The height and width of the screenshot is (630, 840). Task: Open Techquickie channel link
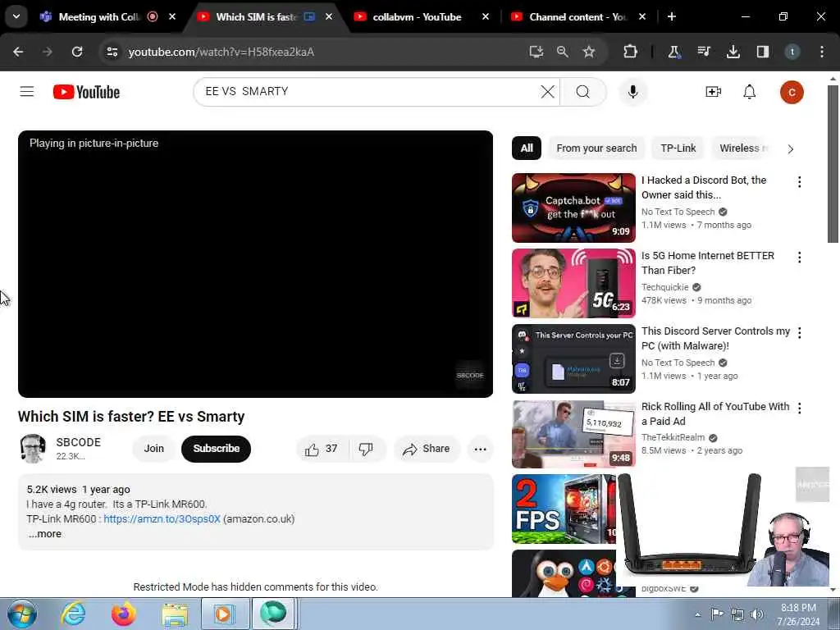(664, 287)
